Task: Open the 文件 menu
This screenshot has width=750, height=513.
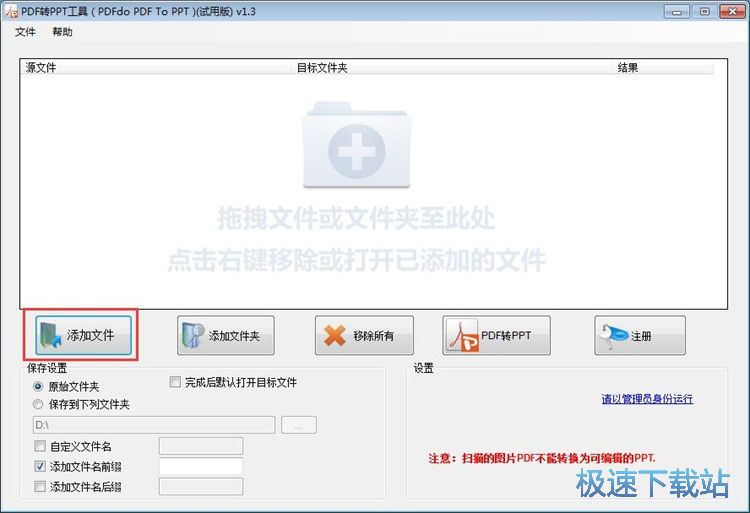Action: [25, 32]
